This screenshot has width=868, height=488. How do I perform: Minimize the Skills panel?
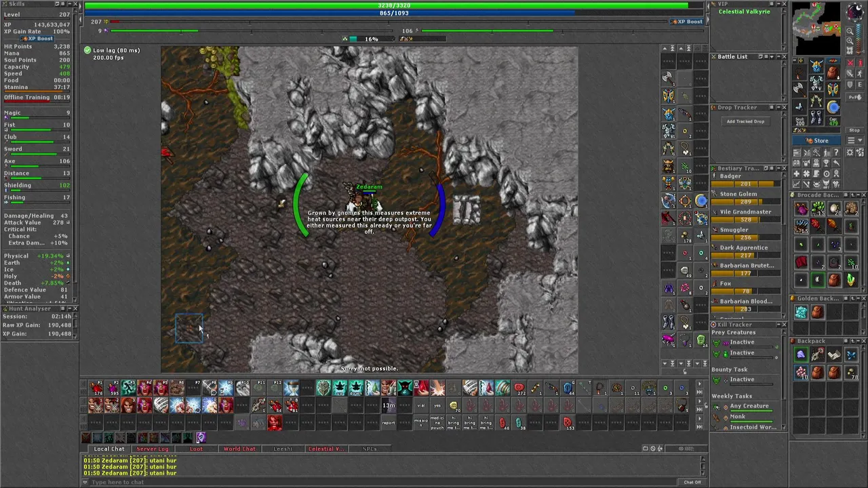point(70,4)
